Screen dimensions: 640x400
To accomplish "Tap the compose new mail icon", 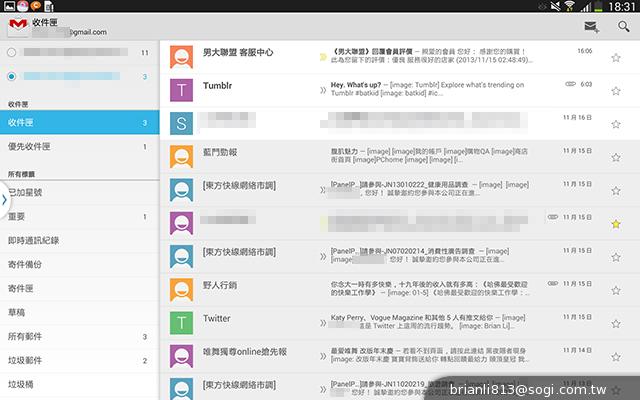I will coord(591,27).
